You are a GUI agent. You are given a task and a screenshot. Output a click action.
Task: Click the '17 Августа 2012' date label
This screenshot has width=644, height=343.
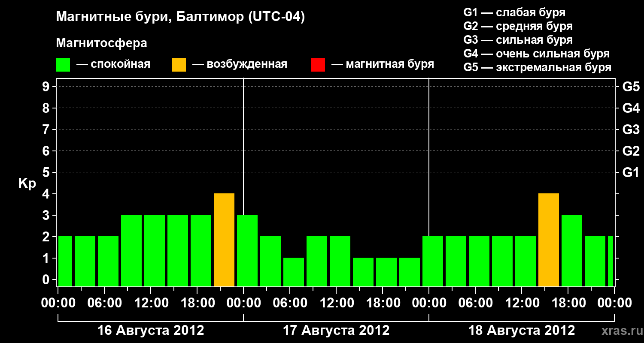[336, 331]
